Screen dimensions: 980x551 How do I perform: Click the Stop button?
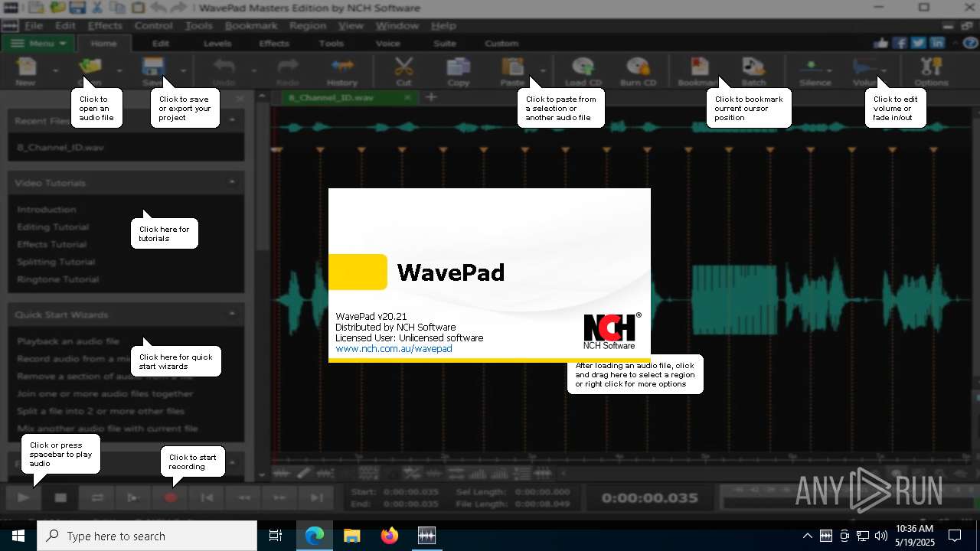(x=60, y=497)
